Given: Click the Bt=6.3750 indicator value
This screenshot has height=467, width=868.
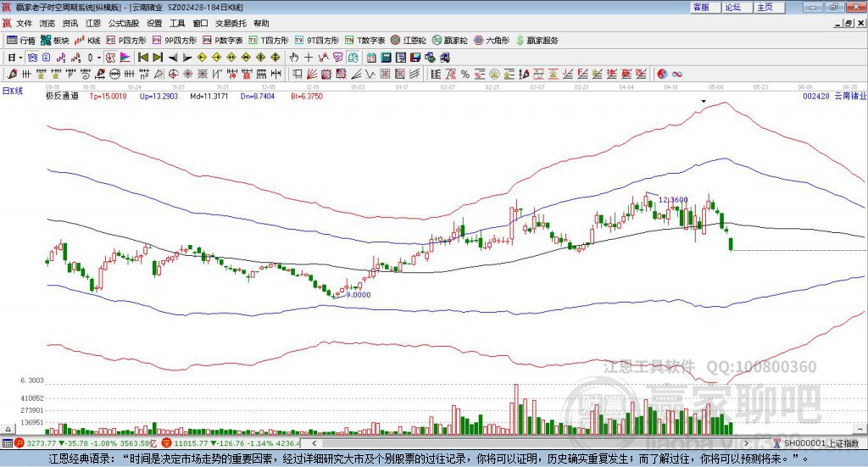Looking at the screenshot, I should coord(307,97).
